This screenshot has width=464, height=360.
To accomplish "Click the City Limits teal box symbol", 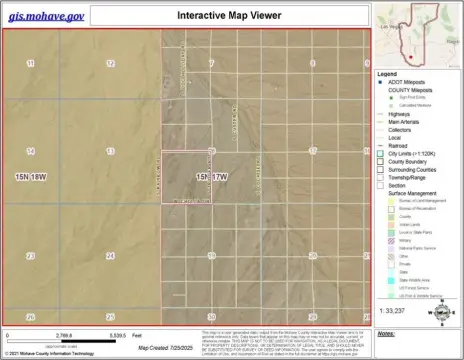I will click(380, 154).
